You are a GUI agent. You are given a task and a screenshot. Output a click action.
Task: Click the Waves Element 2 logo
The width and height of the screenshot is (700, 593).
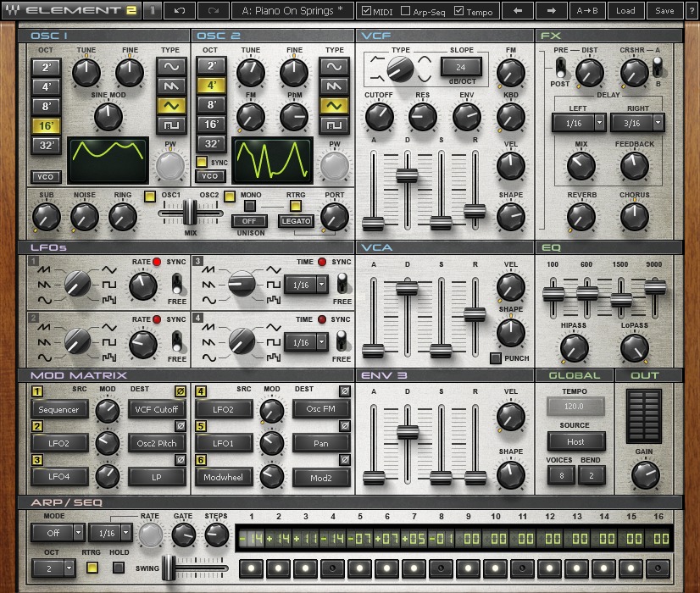(71, 10)
